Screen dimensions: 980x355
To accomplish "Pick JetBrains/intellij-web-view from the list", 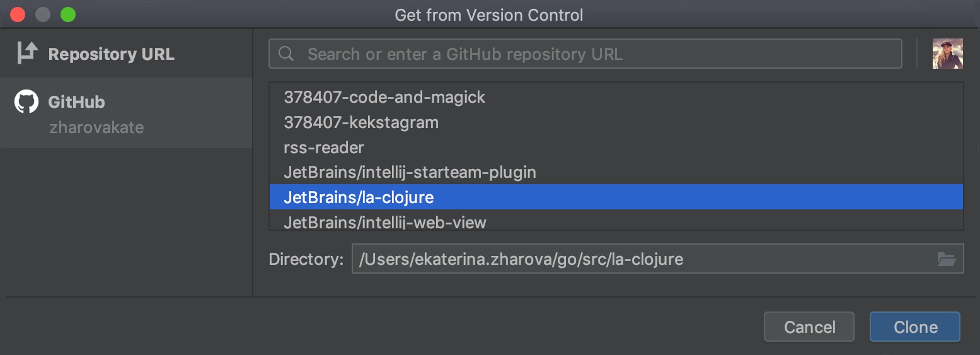I will 616,219.
